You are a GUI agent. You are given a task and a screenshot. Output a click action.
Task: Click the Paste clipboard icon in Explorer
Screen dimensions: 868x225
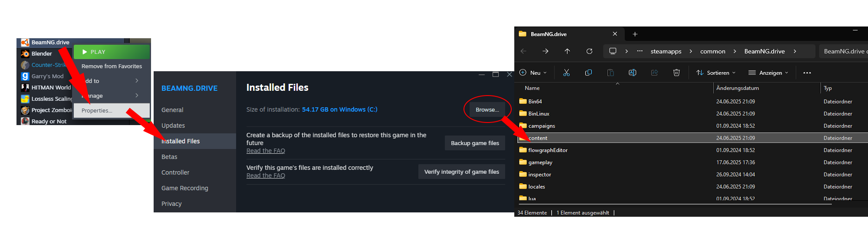(611, 73)
